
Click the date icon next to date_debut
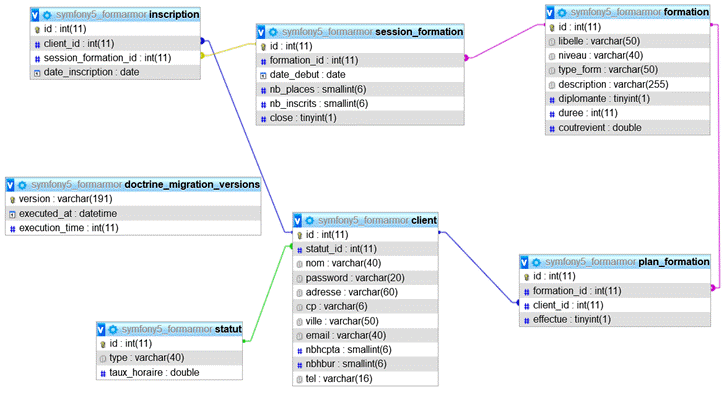pyautogui.click(x=263, y=75)
